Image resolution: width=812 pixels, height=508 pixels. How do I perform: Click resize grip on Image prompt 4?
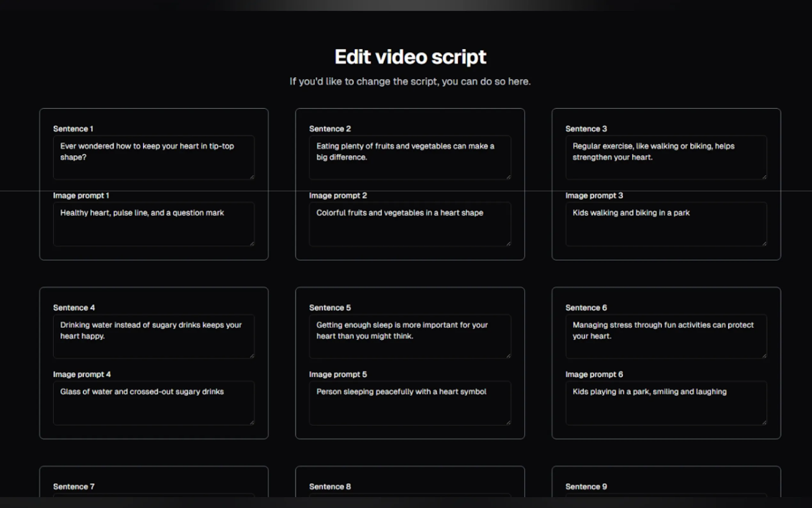tap(252, 422)
